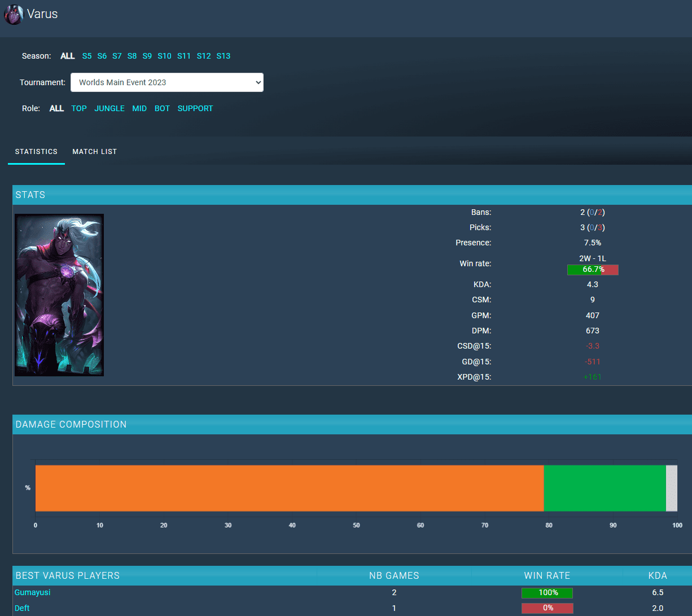Click the Picks value 3 (0/3)

coord(593,227)
